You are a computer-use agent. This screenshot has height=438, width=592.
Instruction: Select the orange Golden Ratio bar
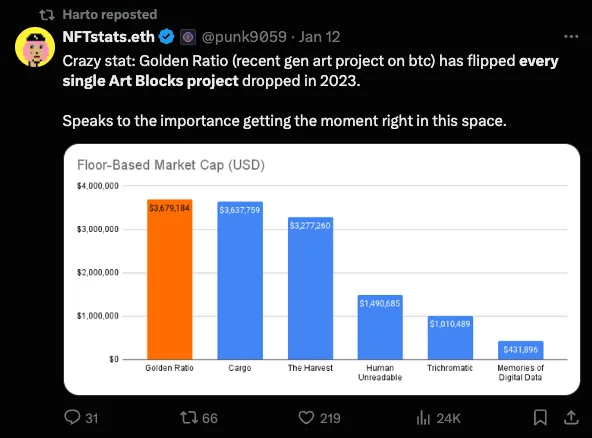[x=170, y=279]
